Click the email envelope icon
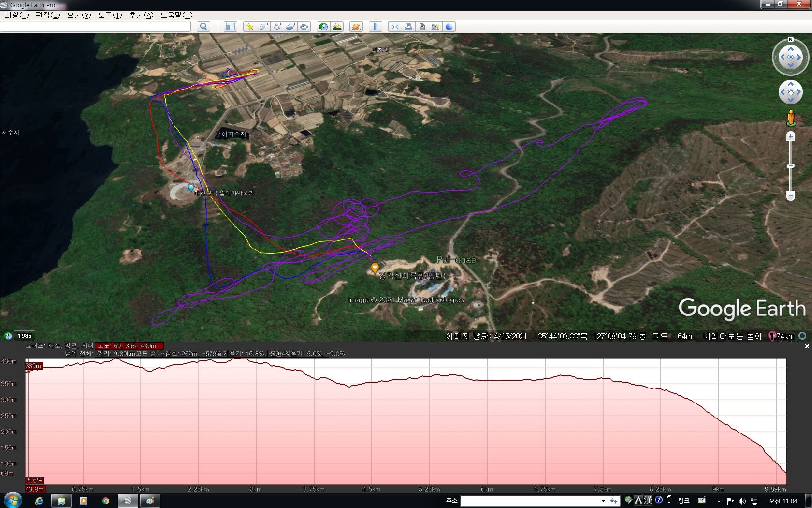 click(395, 27)
